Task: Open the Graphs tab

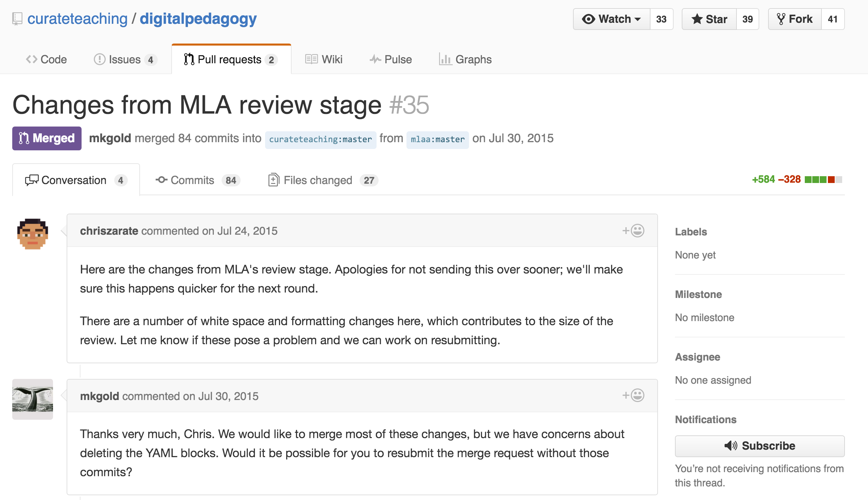Action: coord(465,60)
